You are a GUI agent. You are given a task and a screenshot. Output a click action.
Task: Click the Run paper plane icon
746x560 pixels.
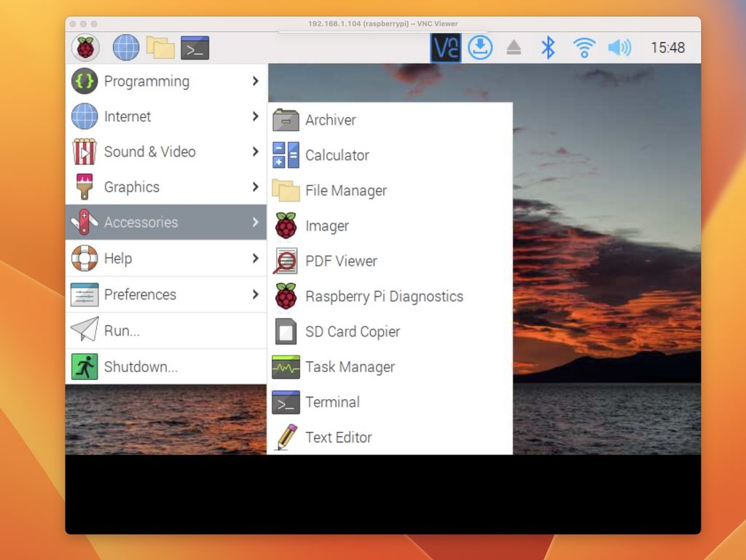point(85,329)
